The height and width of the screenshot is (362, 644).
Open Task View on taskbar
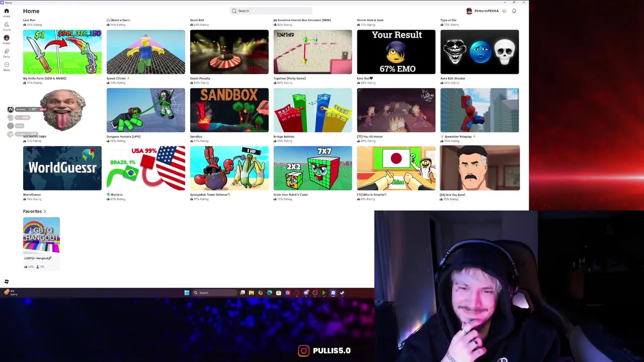point(243,293)
